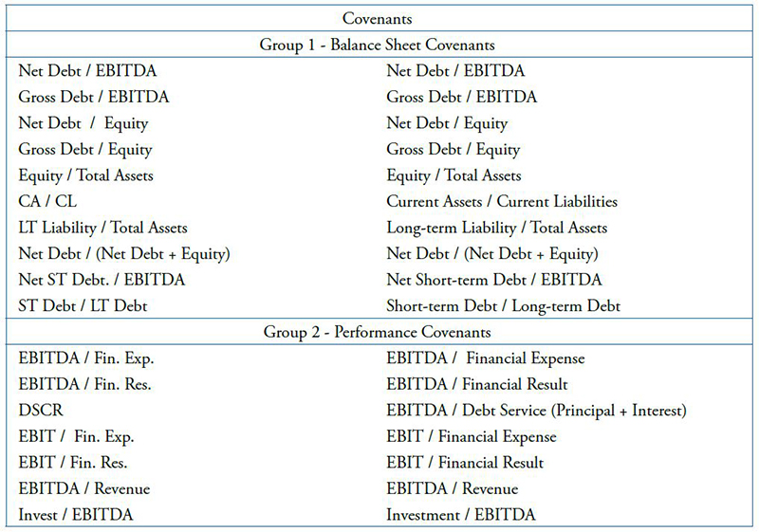Click the "EBITDA / Fin. Res." abbreviation
The image size is (759, 532).
tap(85, 384)
